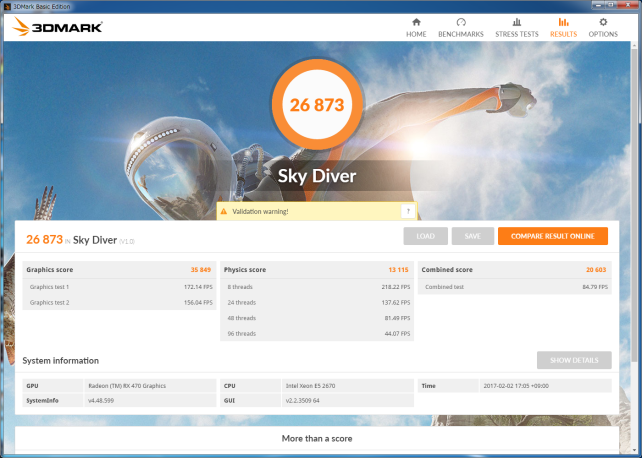642x458 pixels.
Task: Click the 84.79 FPS combined test value
Action: pyautogui.click(x=595, y=287)
